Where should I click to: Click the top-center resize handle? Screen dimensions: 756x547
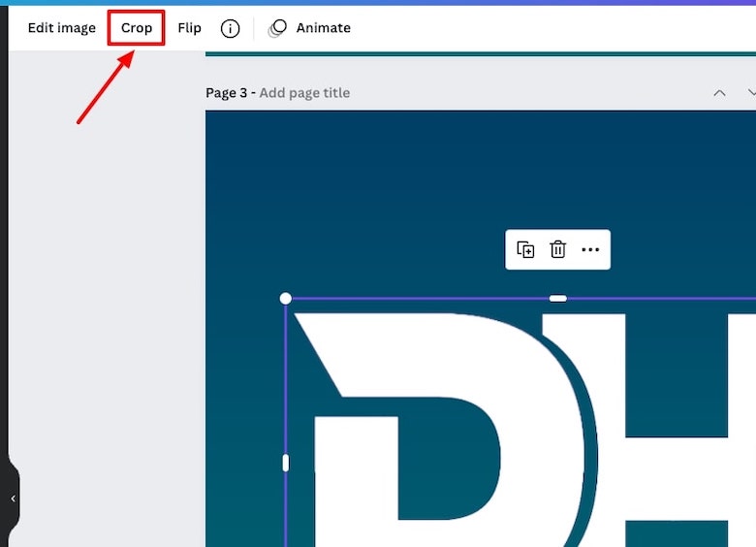pyautogui.click(x=557, y=298)
